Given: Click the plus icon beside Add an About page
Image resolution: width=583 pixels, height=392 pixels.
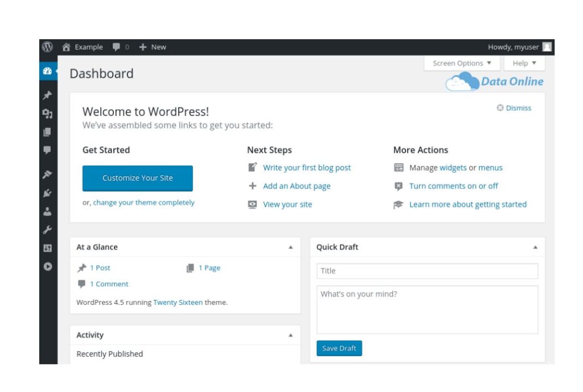Looking at the screenshot, I should [252, 186].
